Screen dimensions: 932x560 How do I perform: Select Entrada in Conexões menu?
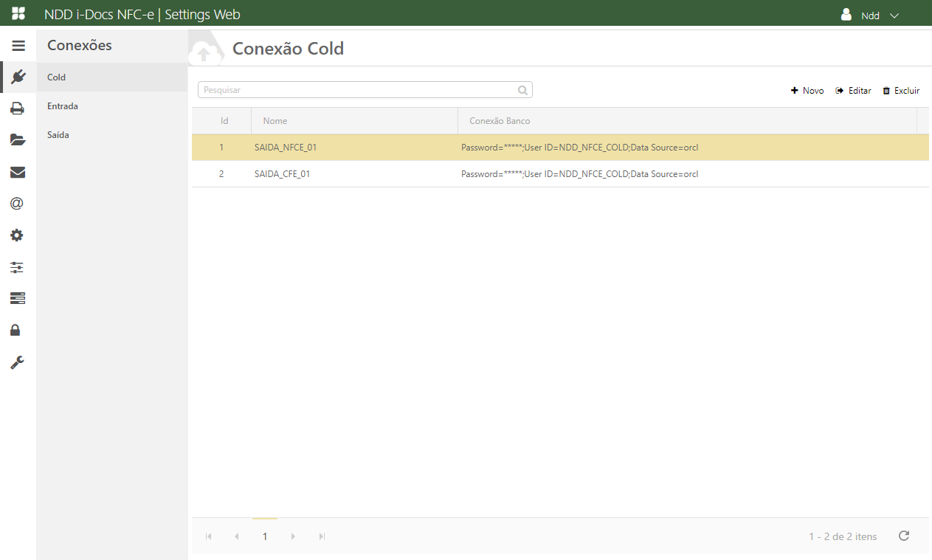(63, 106)
